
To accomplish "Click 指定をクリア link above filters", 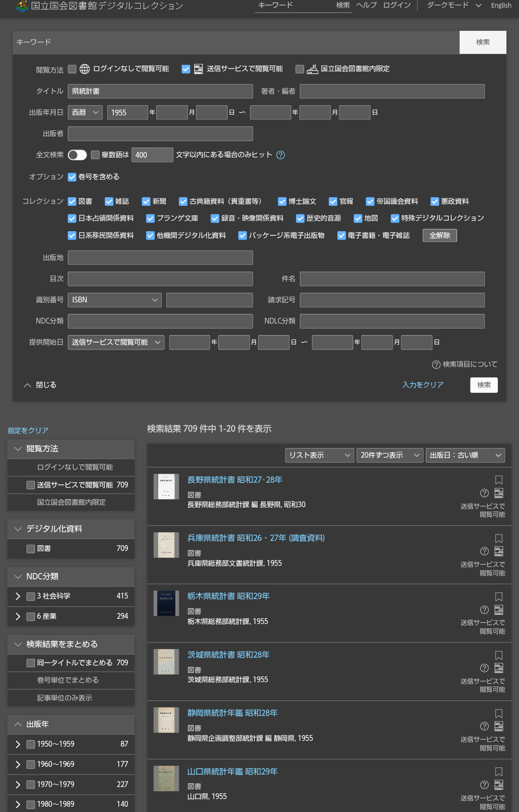I will pyautogui.click(x=28, y=431).
